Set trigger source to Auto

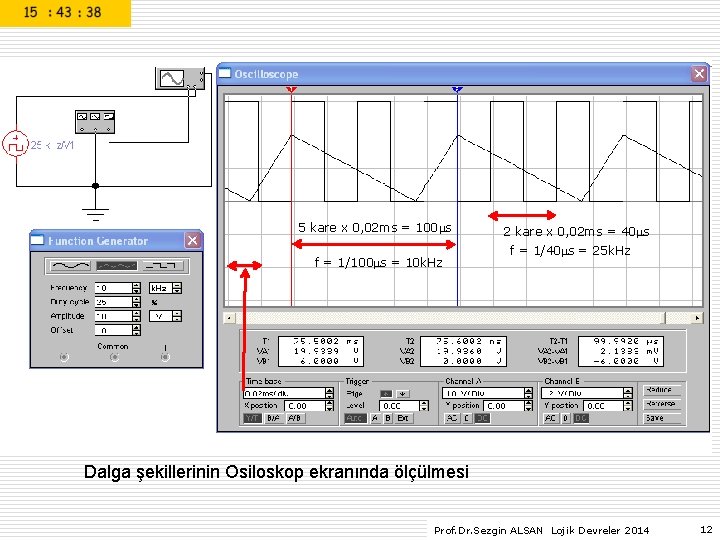pyautogui.click(x=355, y=418)
